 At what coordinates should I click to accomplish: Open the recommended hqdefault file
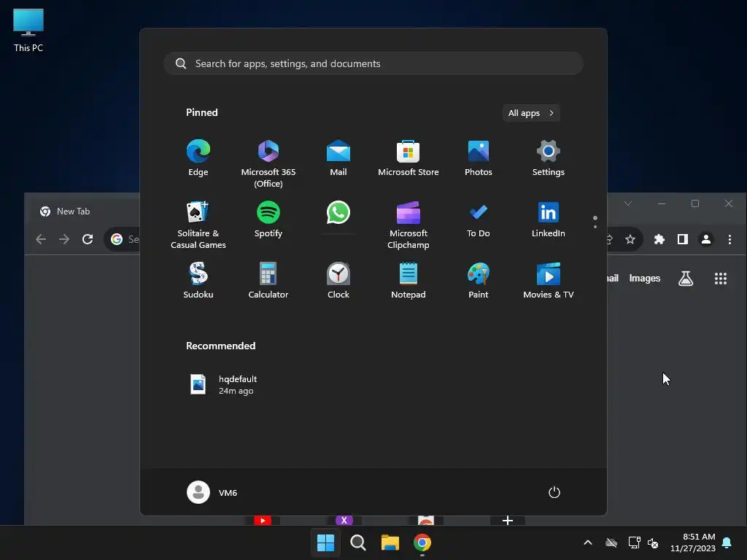224,385
